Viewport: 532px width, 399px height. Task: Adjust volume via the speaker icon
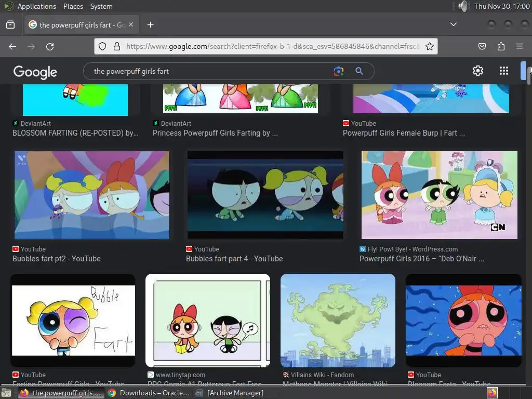click(463, 6)
